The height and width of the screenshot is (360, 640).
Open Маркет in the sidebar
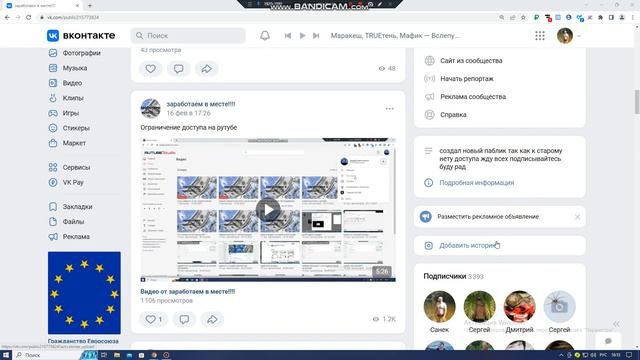(68, 143)
